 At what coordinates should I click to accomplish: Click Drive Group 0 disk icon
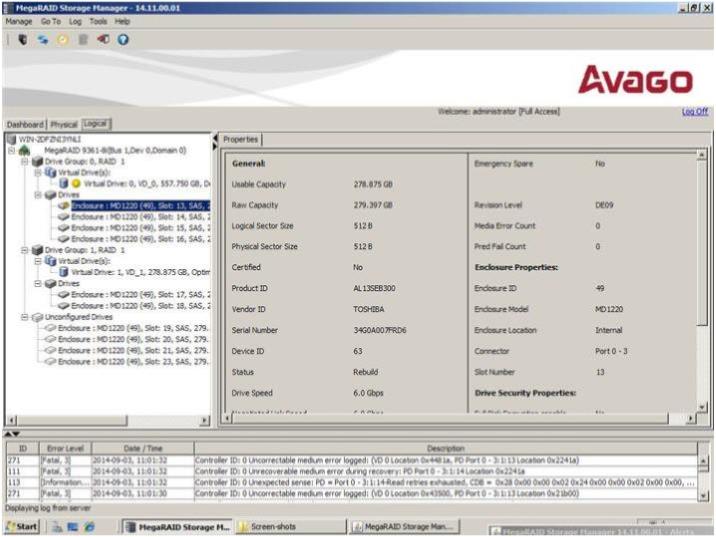(37, 162)
